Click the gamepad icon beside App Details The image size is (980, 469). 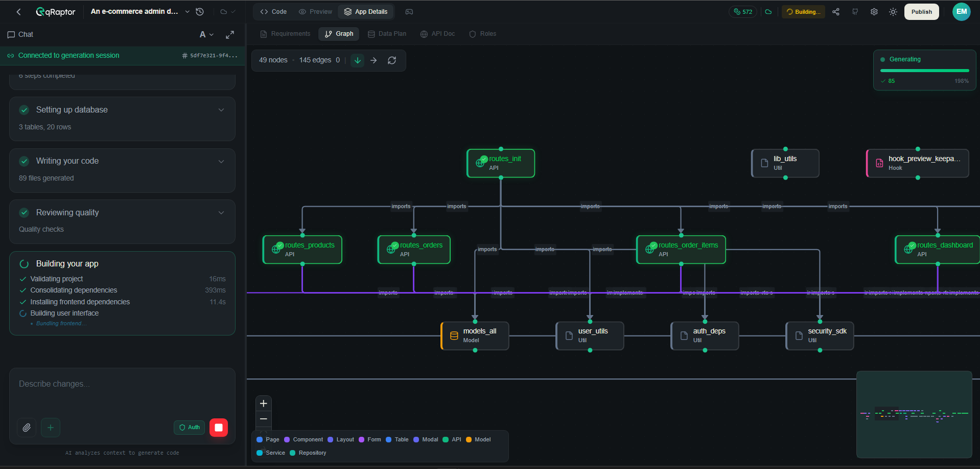point(409,12)
